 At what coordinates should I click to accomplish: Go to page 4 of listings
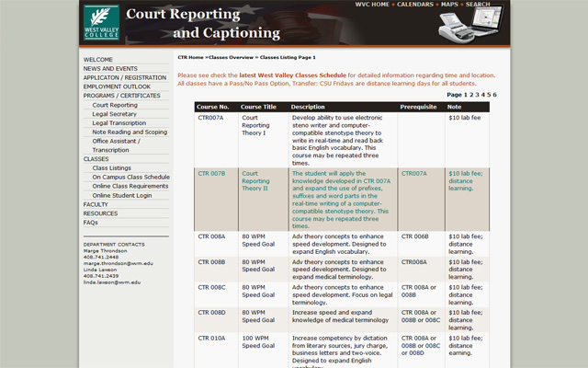(x=483, y=95)
